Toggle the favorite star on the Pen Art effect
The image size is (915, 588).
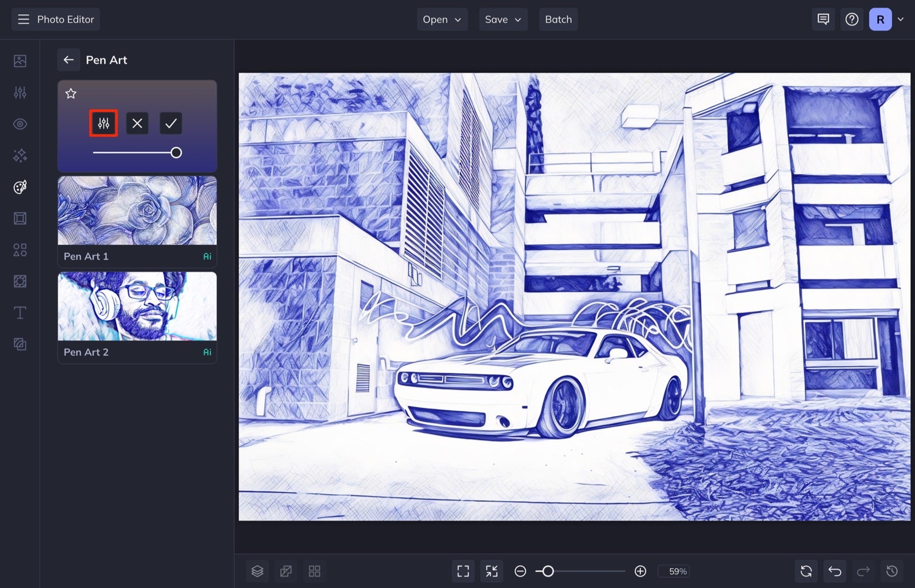coord(71,93)
